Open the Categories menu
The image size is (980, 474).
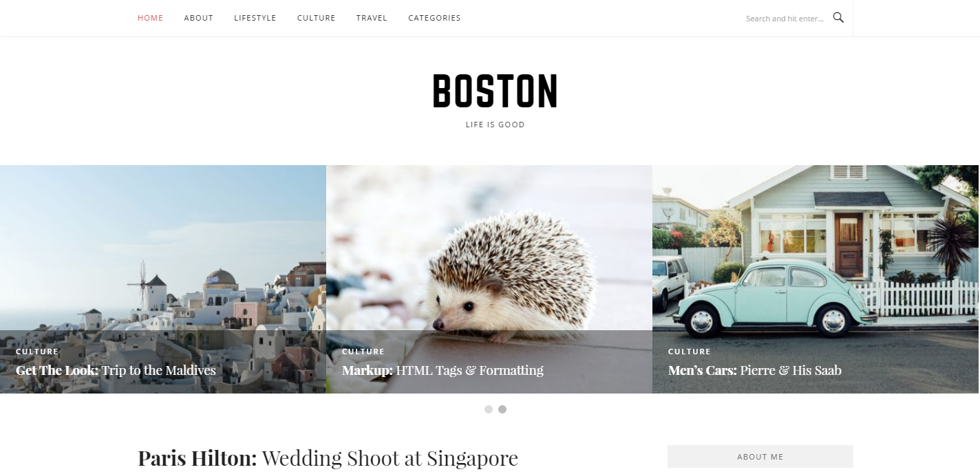coord(434,18)
